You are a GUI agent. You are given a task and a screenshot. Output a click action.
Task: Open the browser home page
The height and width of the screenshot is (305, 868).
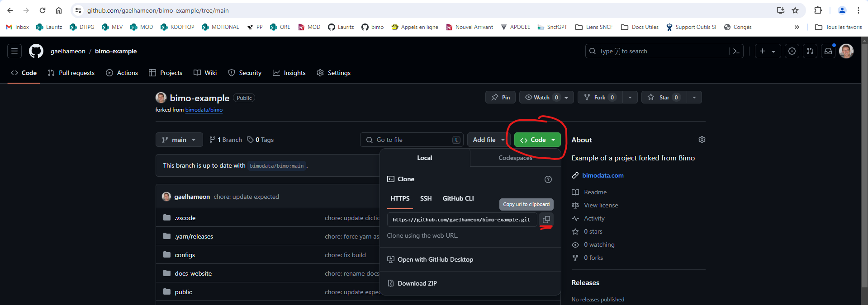click(59, 10)
